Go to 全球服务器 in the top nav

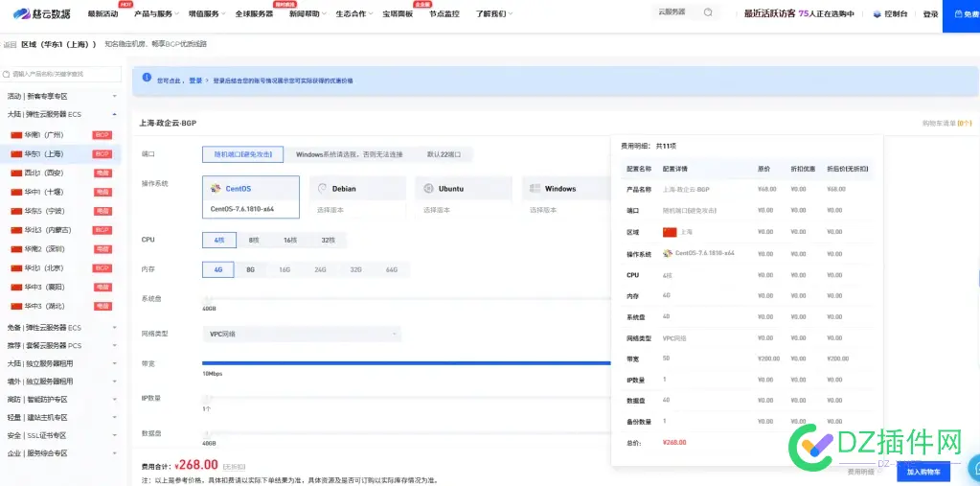pyautogui.click(x=254, y=13)
